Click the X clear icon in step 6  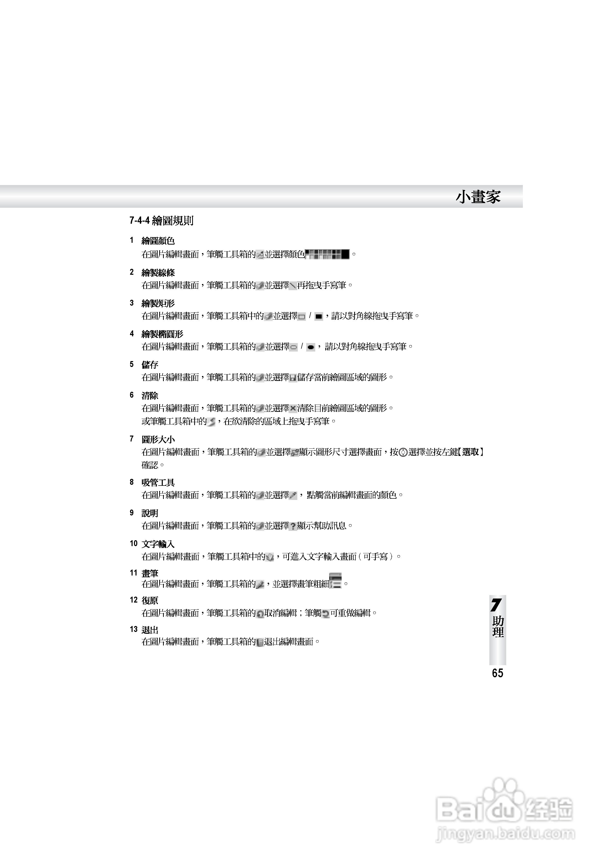tap(293, 409)
